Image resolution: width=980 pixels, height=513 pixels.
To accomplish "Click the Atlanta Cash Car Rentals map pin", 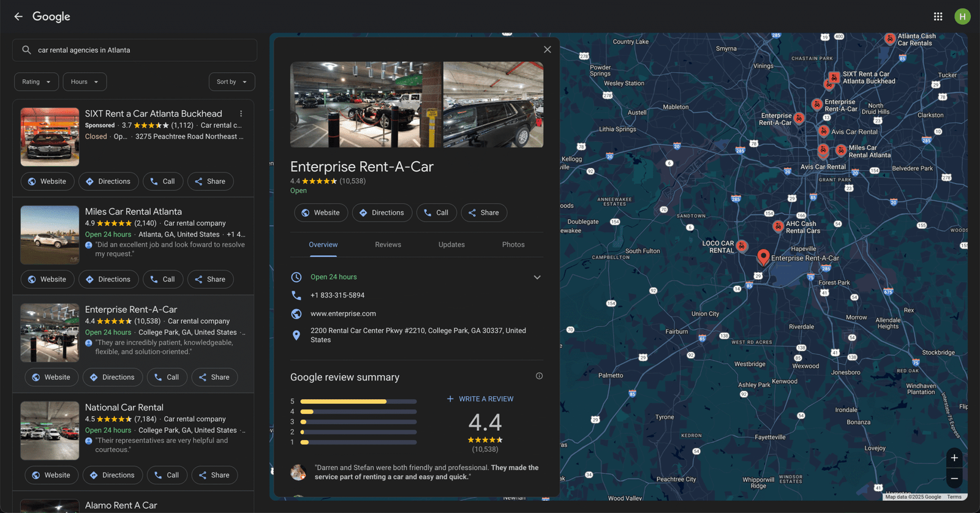I will tap(890, 39).
